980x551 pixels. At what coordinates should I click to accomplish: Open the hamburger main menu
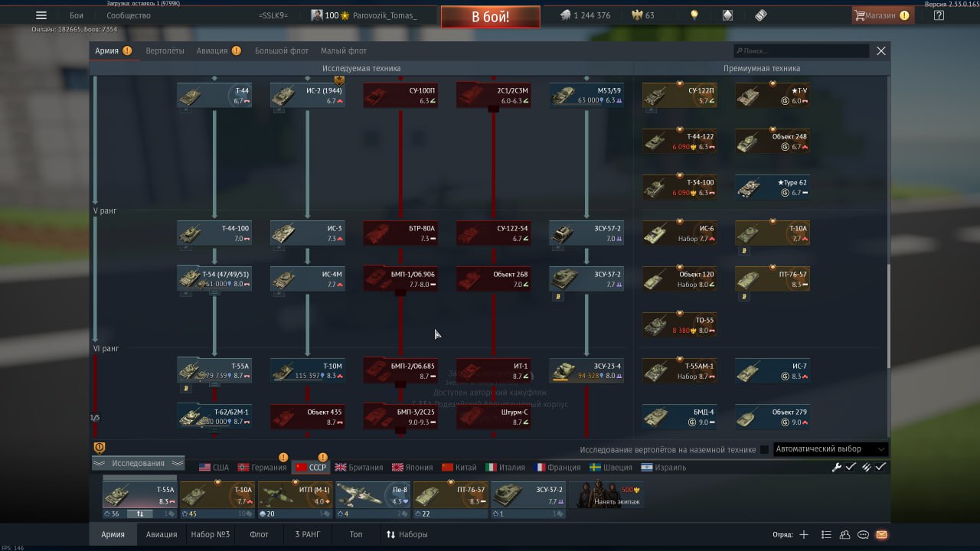[x=41, y=15]
